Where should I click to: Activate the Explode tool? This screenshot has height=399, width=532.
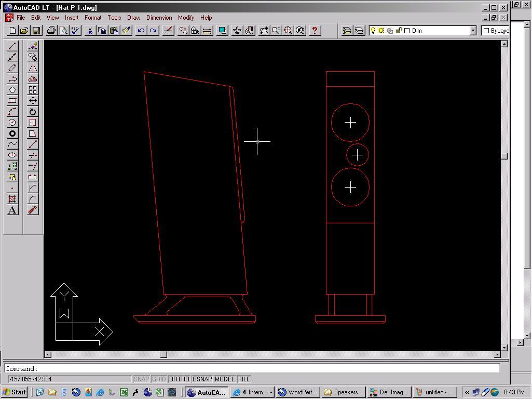point(33,210)
